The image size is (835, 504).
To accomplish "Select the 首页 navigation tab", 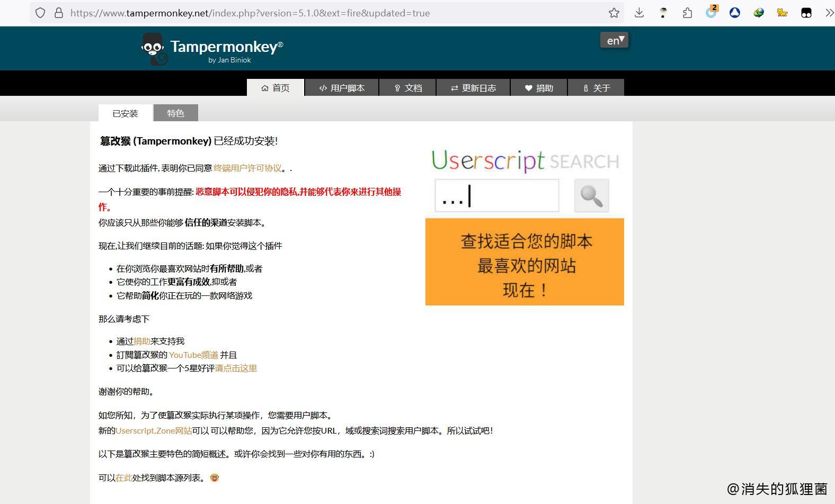I will (x=276, y=87).
